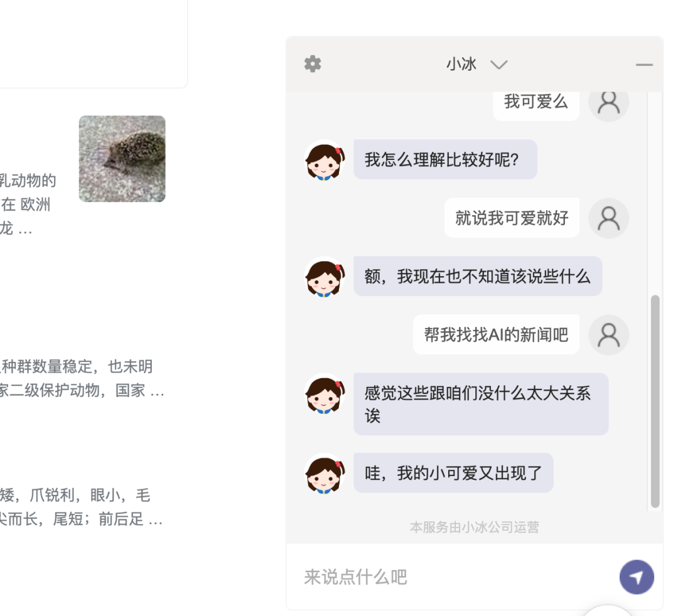This screenshot has height=616, width=678.
Task: Minimize the 小冰 chat panel
Action: pyautogui.click(x=644, y=65)
